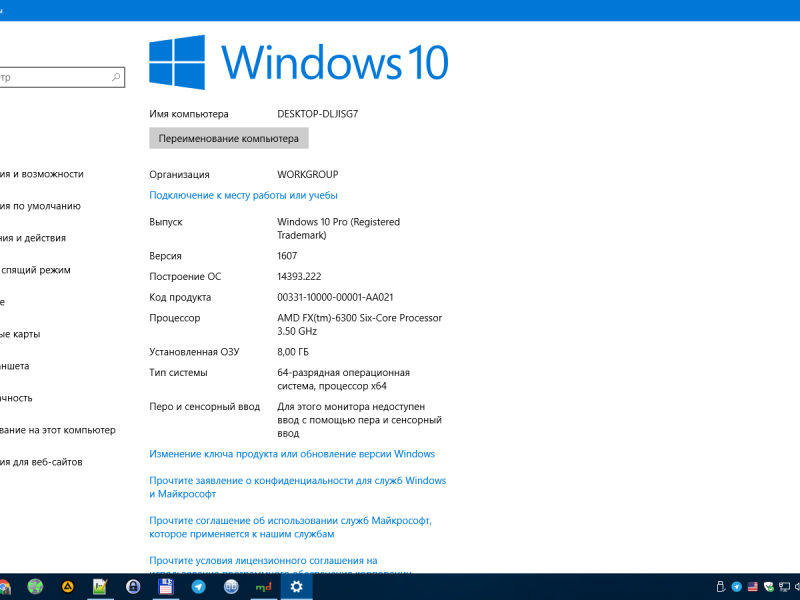Click the 'Тип системы' label
The image size is (800, 600).
[x=179, y=373]
